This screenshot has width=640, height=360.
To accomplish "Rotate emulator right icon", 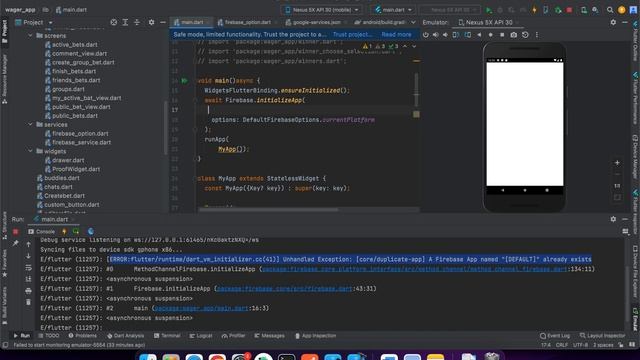I will tap(467, 35).
